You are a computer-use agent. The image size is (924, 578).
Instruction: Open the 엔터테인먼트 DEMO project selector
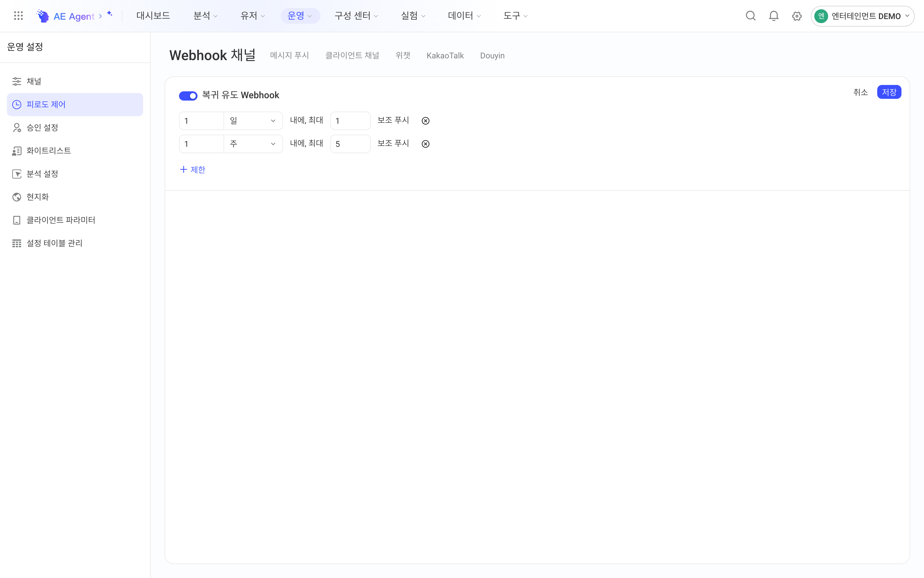coord(862,16)
